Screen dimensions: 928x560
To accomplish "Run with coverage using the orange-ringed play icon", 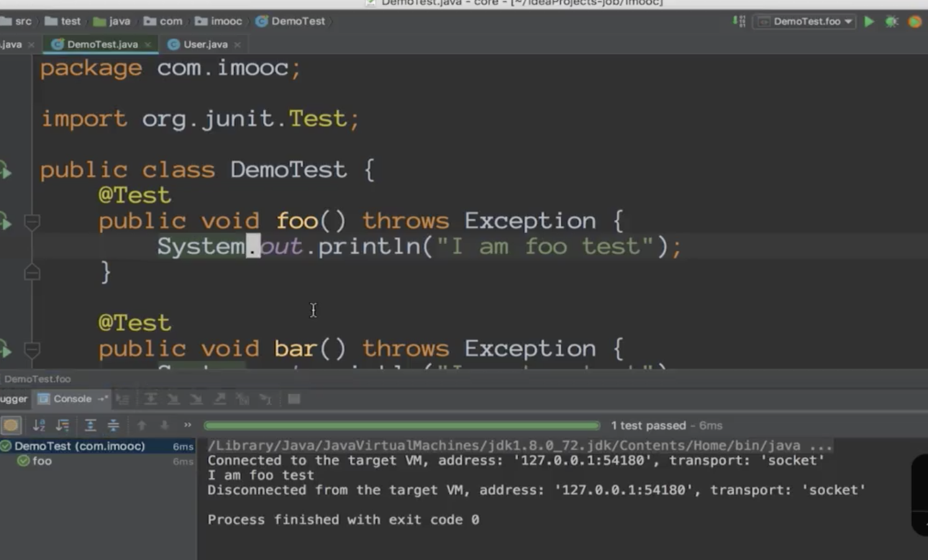I will [915, 22].
